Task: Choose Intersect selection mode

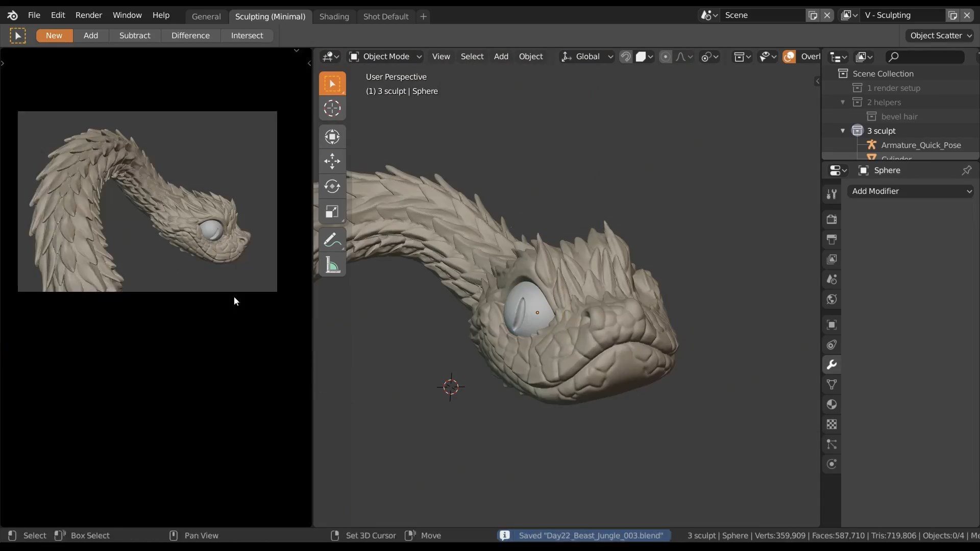Action: [x=247, y=36]
